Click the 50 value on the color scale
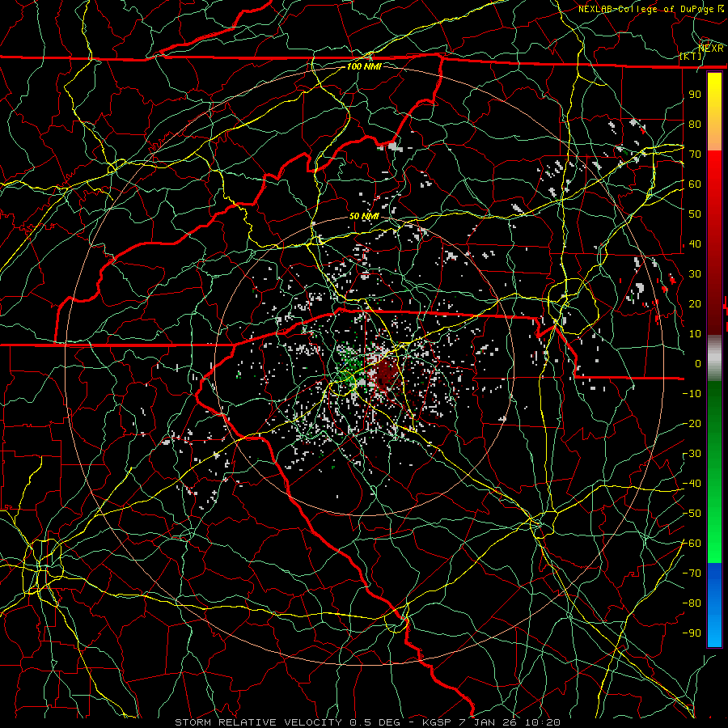728x728 pixels. (x=695, y=214)
